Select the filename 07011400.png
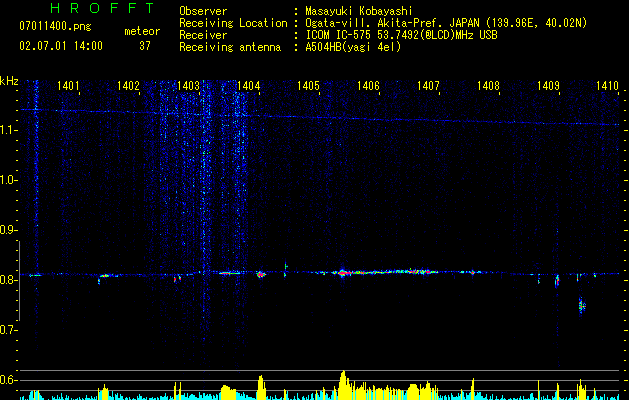 pos(55,27)
